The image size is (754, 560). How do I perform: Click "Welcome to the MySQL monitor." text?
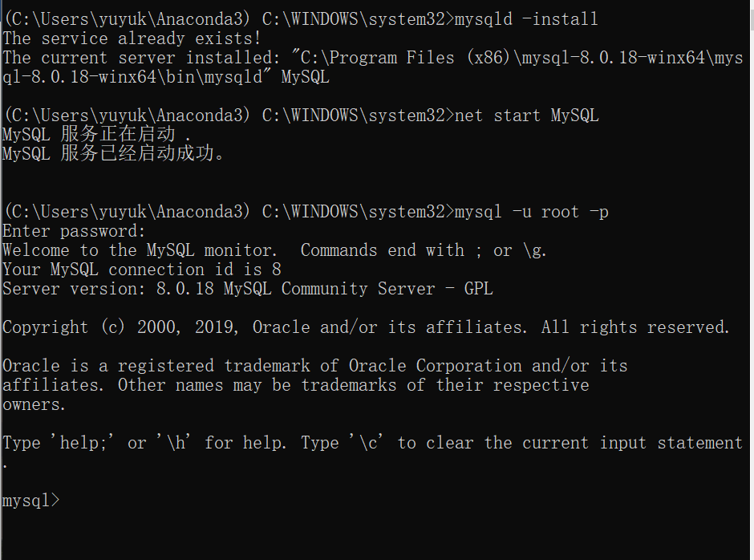coord(140,250)
